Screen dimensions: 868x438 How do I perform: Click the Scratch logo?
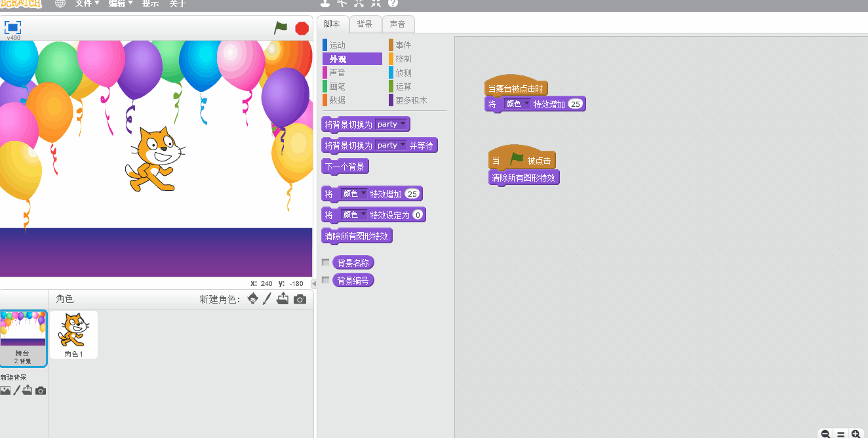click(x=21, y=3)
